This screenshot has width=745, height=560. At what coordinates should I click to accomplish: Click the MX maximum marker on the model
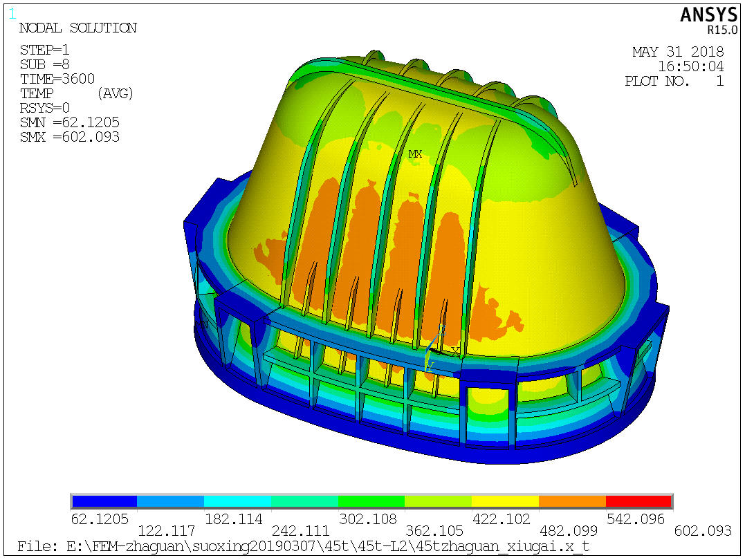415,154
